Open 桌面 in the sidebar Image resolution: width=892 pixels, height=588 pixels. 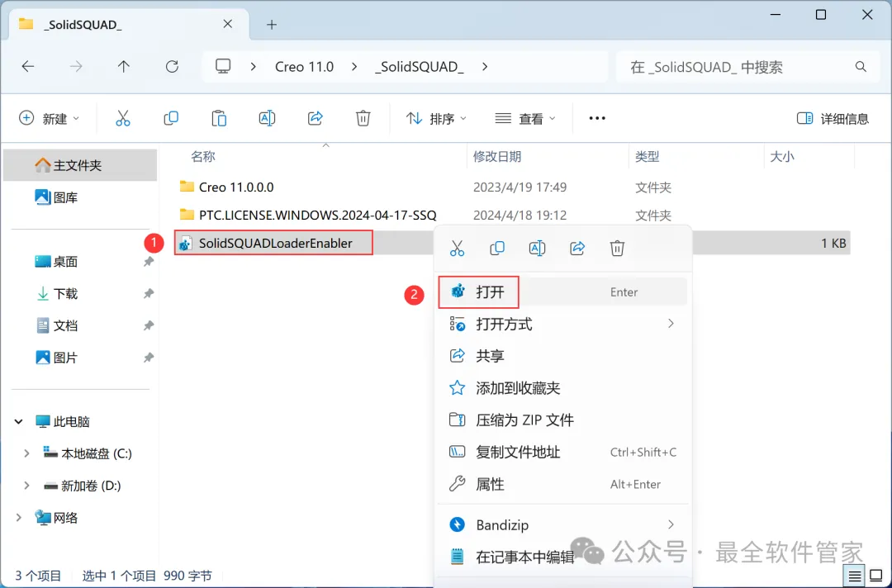[65, 262]
